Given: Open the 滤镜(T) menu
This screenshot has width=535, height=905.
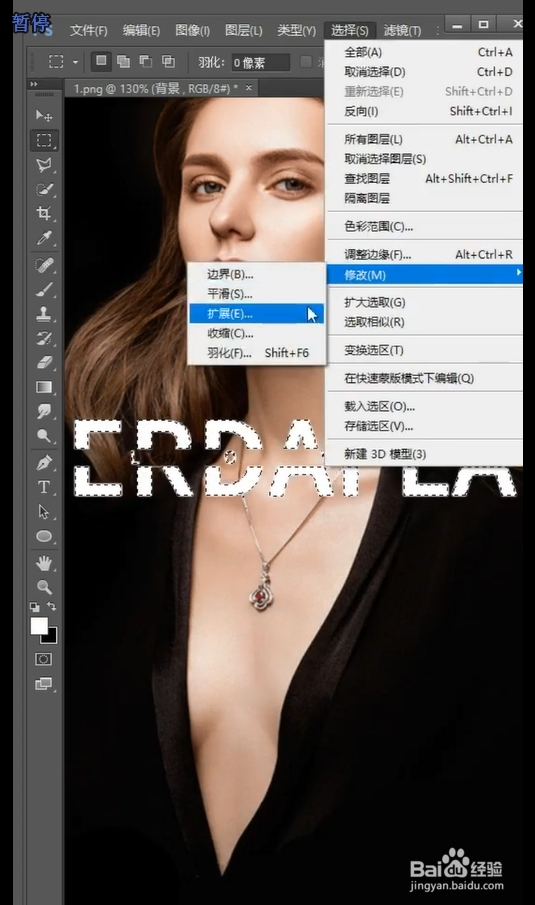Looking at the screenshot, I should 403,31.
